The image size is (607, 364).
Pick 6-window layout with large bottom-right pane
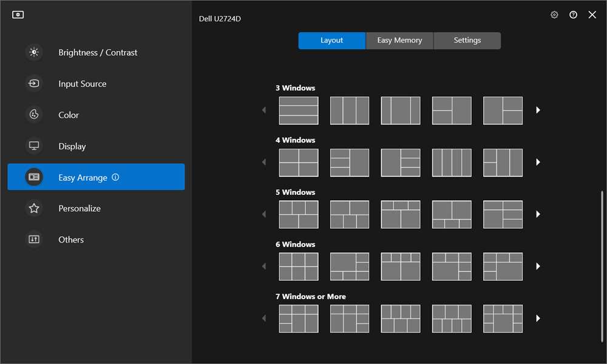tap(503, 267)
